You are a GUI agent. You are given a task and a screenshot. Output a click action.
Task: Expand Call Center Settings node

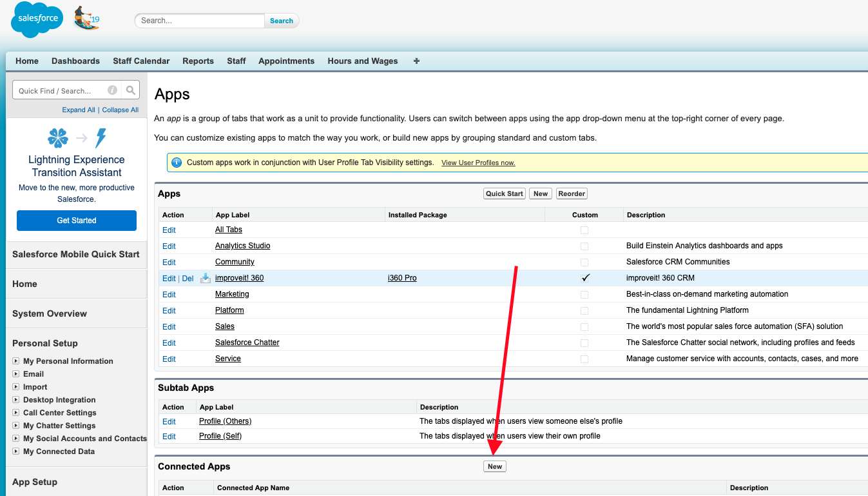[x=16, y=413]
